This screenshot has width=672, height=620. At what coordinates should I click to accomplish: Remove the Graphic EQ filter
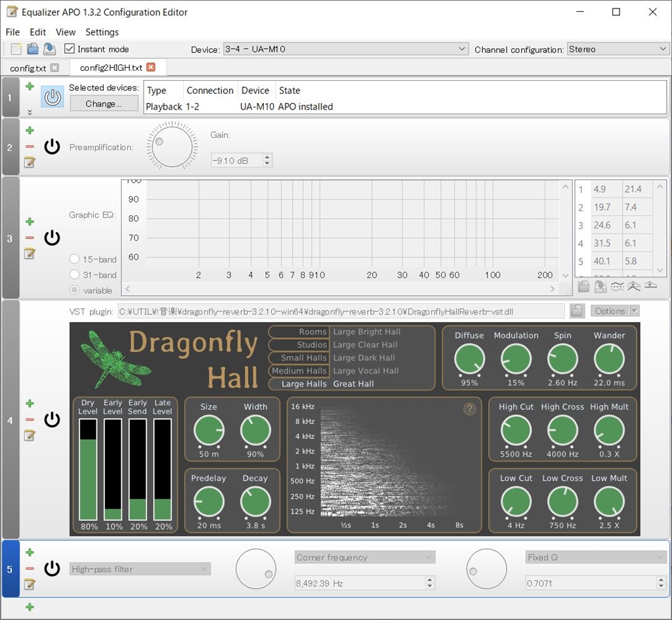pos(30,238)
